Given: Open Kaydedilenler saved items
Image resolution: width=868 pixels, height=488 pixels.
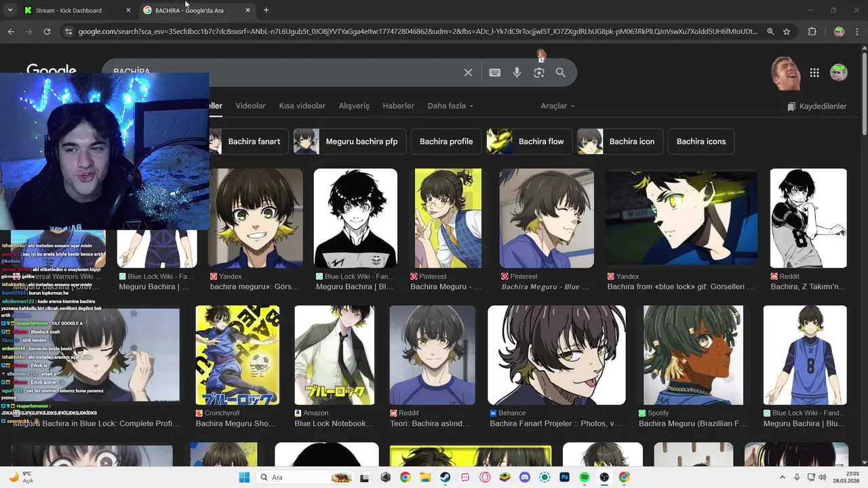Looking at the screenshot, I should (817, 106).
